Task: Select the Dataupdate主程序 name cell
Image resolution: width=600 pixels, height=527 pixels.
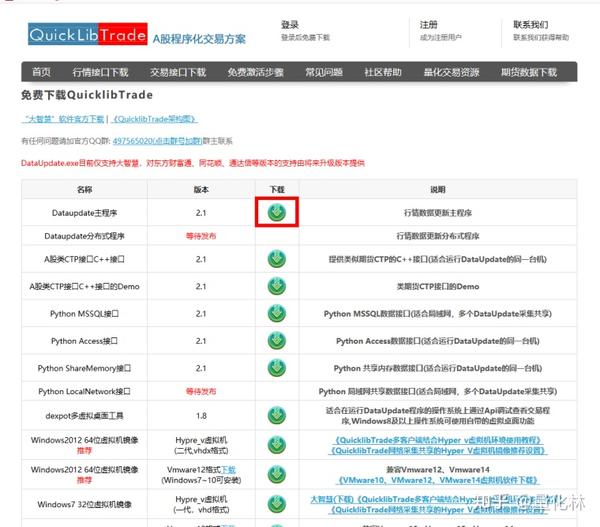Action: (x=85, y=213)
